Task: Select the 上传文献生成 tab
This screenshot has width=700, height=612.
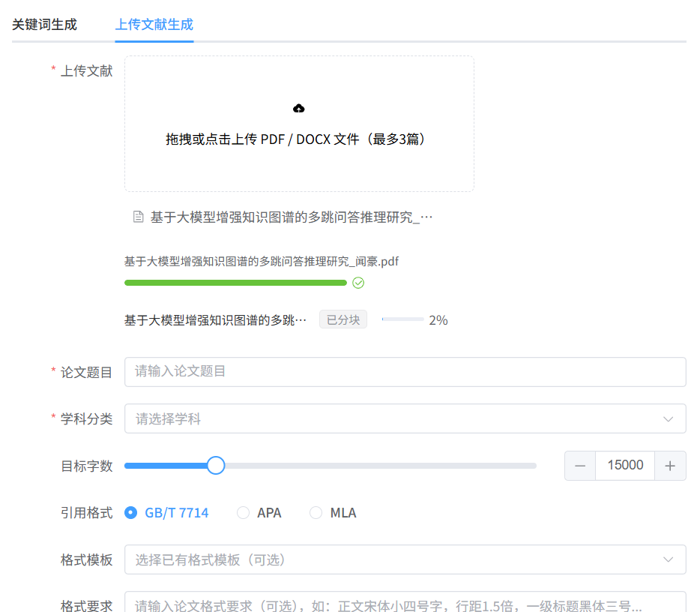Action: tap(154, 24)
